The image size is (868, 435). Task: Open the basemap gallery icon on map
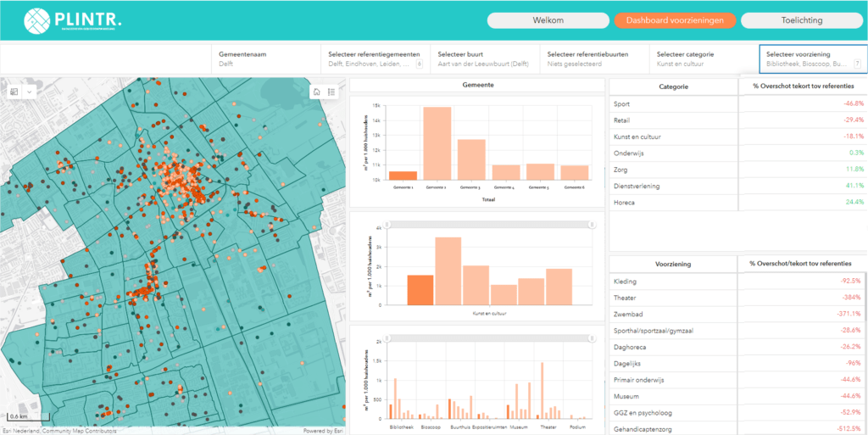tap(14, 92)
